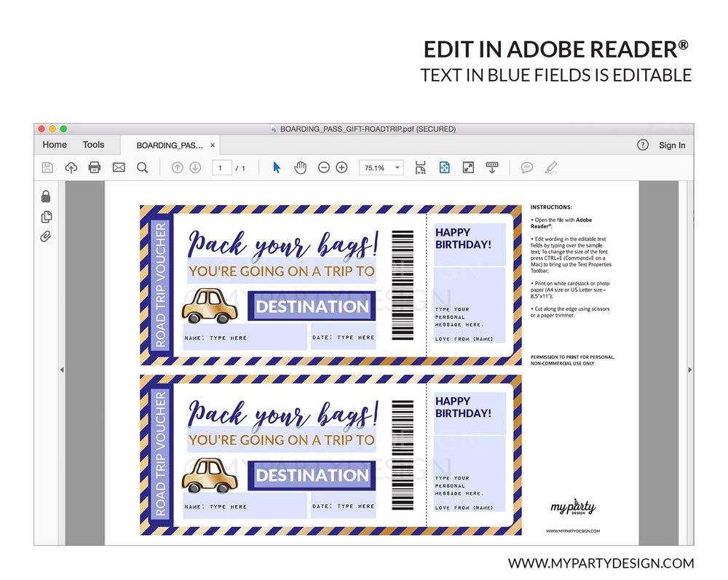Zoom in with the plus button
728x580 pixels.
[341, 167]
